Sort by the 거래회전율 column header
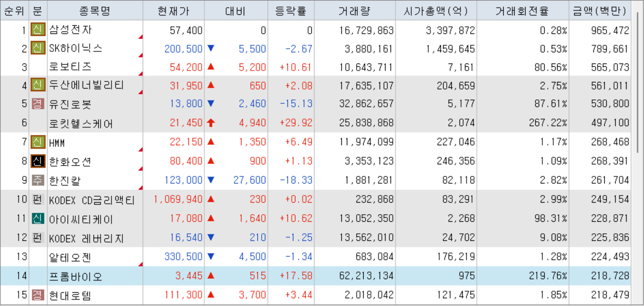This screenshot has height=306, width=644. (x=523, y=11)
